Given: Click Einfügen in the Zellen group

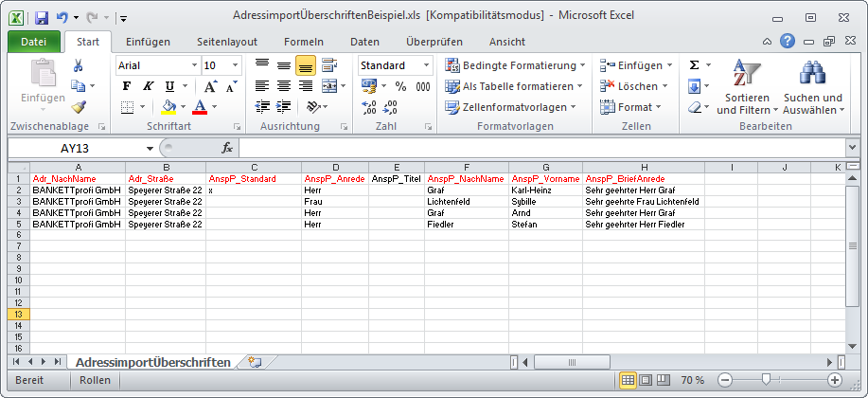Looking at the screenshot, I should click(x=637, y=65).
